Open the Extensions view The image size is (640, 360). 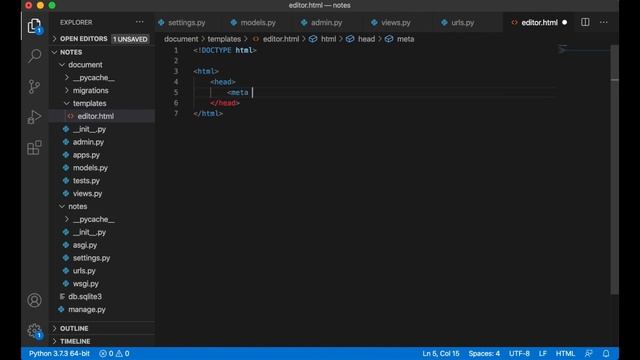(34, 147)
